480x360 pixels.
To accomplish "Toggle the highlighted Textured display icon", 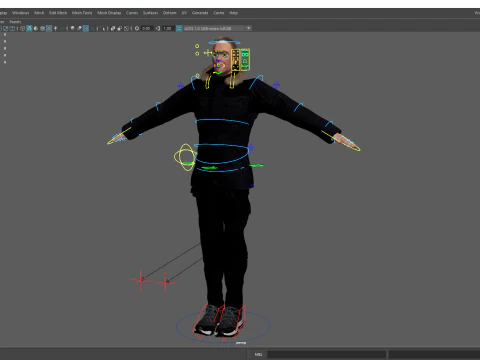I will pos(49,28).
